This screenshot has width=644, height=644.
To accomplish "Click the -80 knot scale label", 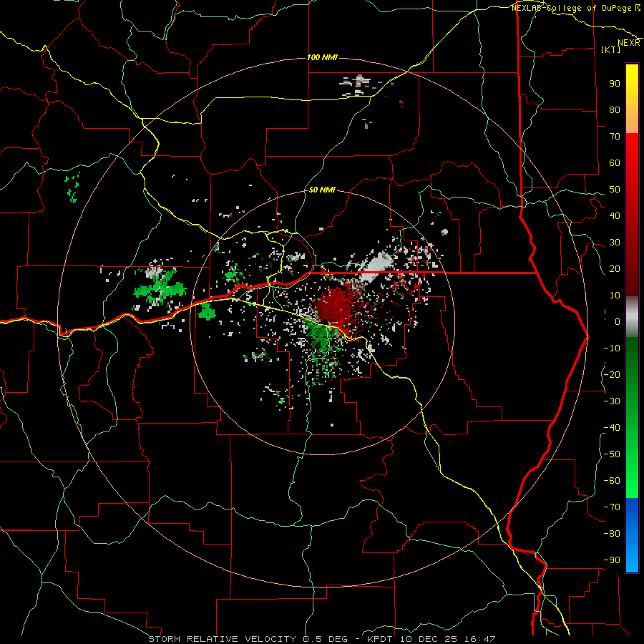I will click(612, 534).
